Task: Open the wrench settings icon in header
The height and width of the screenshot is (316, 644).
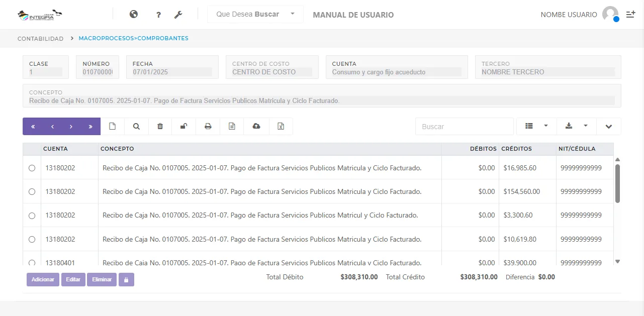Action: pyautogui.click(x=178, y=15)
